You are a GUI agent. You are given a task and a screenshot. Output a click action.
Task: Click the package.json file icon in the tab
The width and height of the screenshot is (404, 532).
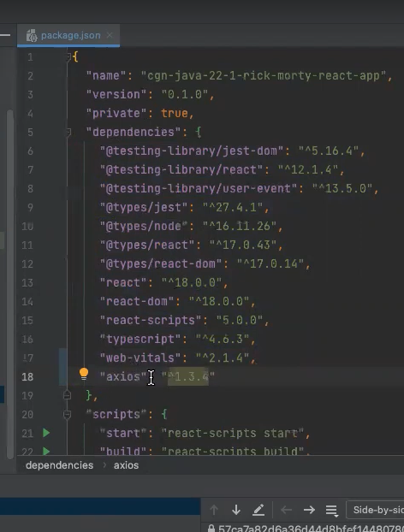[32, 35]
